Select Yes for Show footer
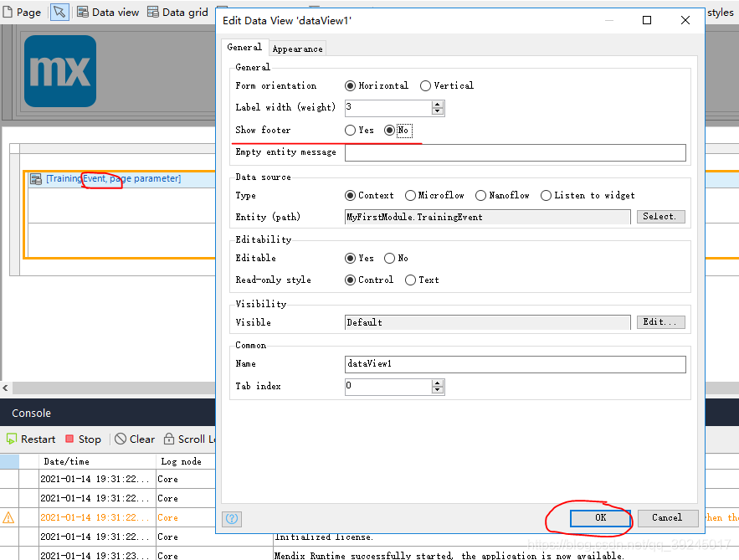 coord(350,130)
